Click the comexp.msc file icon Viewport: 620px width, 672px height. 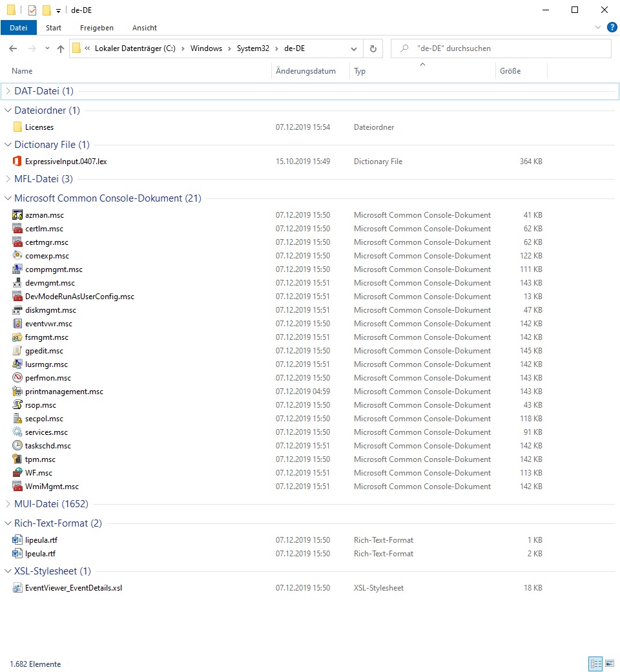(x=17, y=255)
